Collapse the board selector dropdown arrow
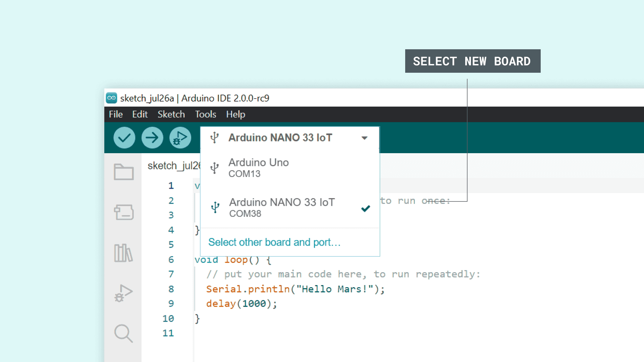 (365, 138)
